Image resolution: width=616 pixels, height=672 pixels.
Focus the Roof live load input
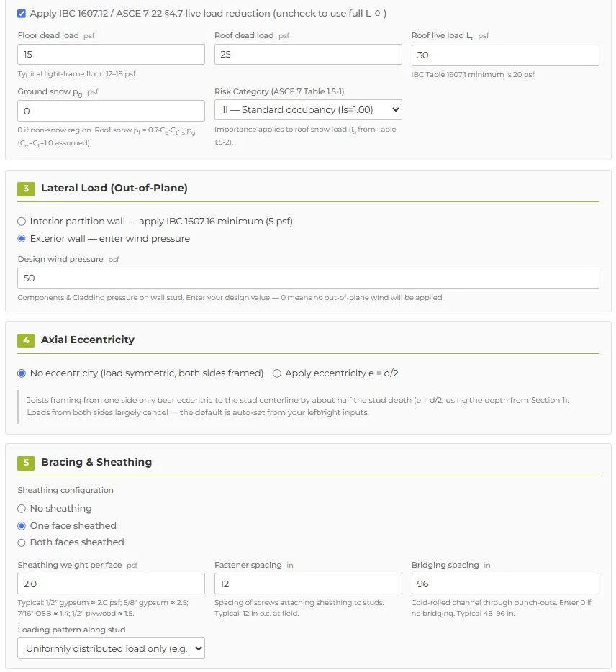click(x=505, y=55)
